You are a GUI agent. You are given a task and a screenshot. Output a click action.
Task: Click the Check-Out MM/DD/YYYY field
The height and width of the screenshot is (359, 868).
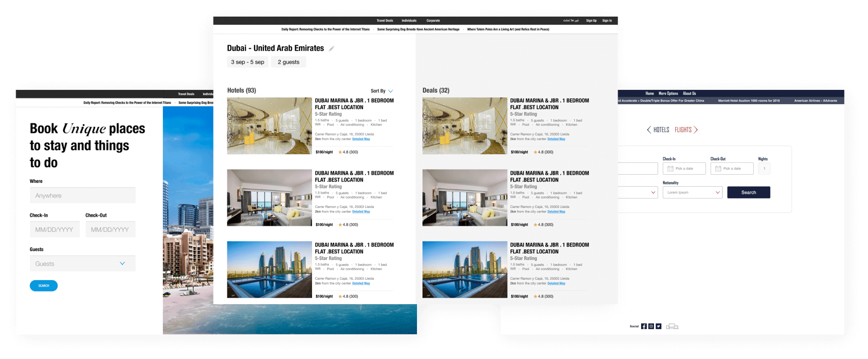coord(110,230)
